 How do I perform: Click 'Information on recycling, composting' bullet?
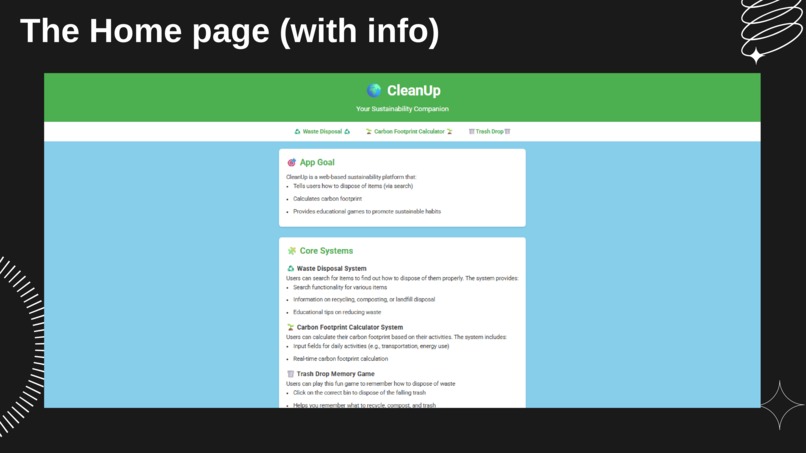pos(364,299)
